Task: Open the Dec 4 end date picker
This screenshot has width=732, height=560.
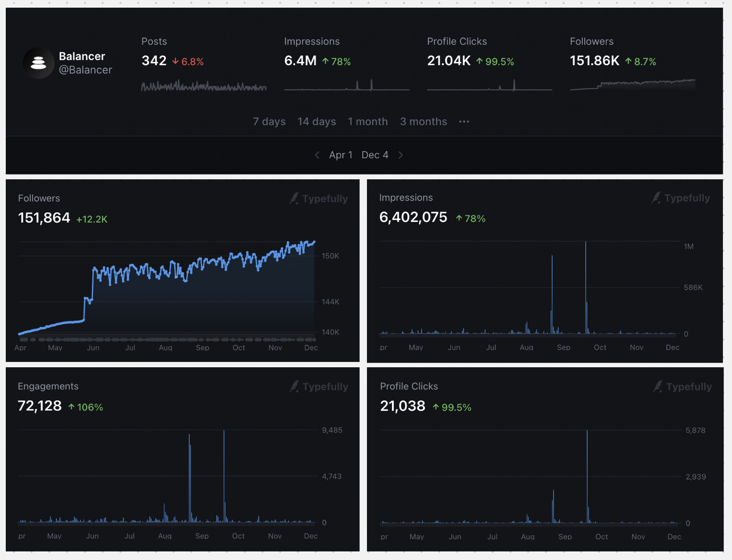Action: [x=375, y=155]
